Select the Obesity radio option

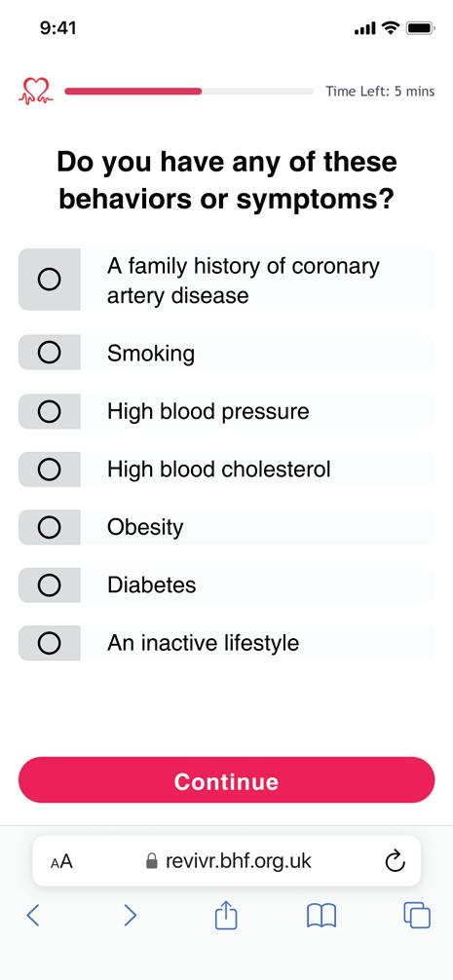pos(226,527)
